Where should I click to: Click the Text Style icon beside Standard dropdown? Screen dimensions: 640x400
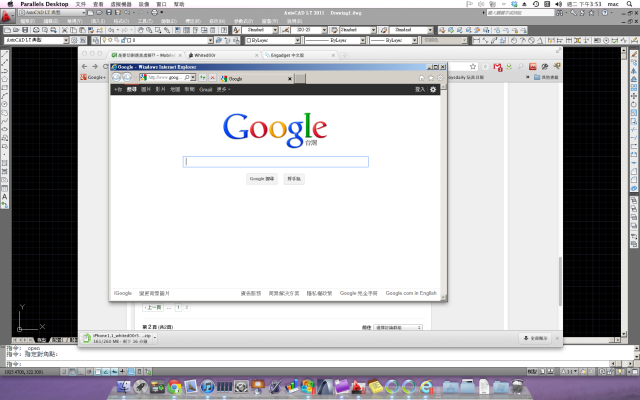pos(236,30)
